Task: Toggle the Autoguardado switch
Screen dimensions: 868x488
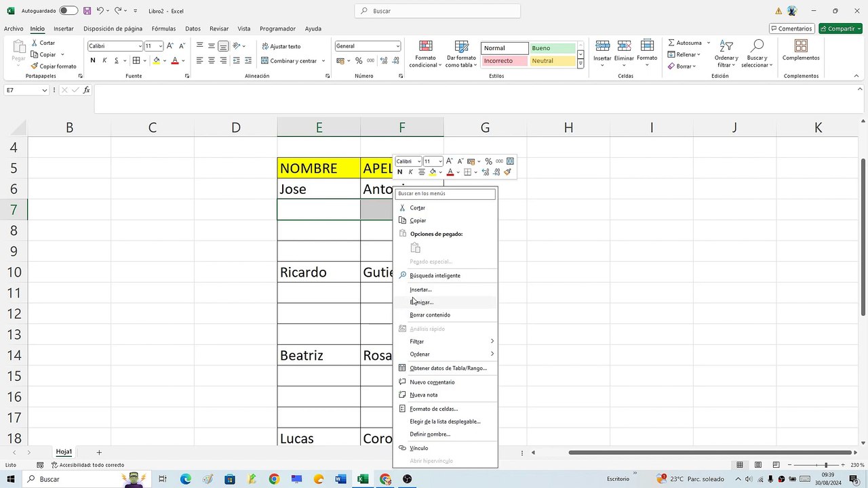Action: pyautogui.click(x=68, y=11)
